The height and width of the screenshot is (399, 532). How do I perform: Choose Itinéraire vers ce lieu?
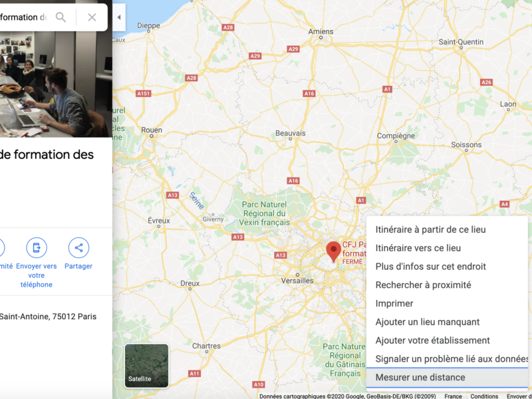click(447, 248)
